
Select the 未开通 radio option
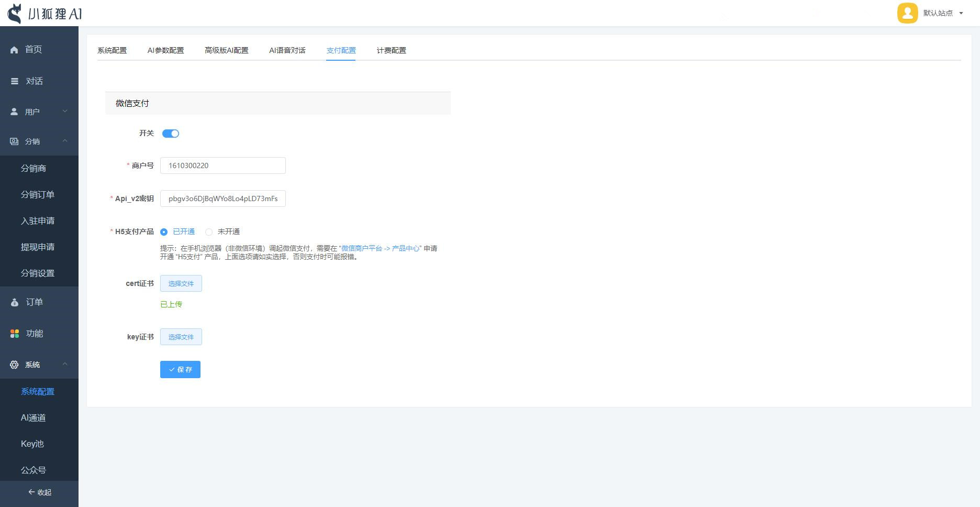[x=209, y=232]
